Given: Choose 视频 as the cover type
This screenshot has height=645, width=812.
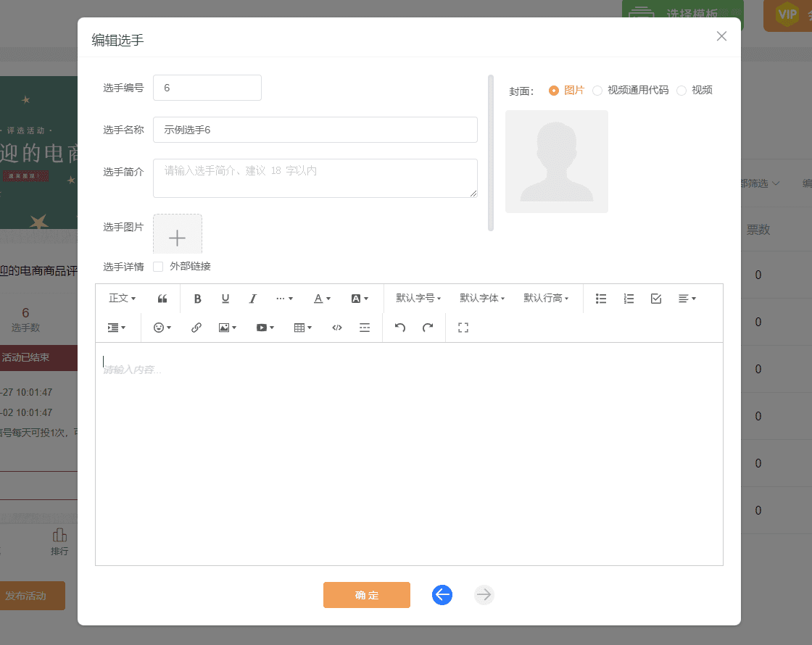Looking at the screenshot, I should coord(681,90).
